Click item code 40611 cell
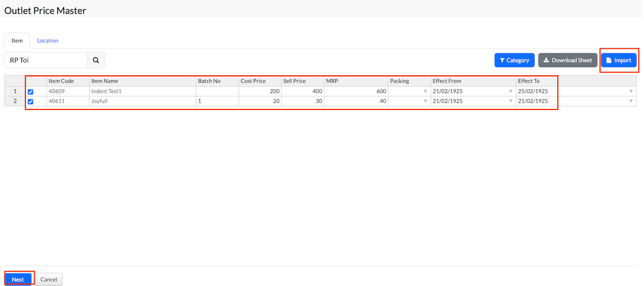Screen dimensions: 644x286 click(x=68, y=101)
